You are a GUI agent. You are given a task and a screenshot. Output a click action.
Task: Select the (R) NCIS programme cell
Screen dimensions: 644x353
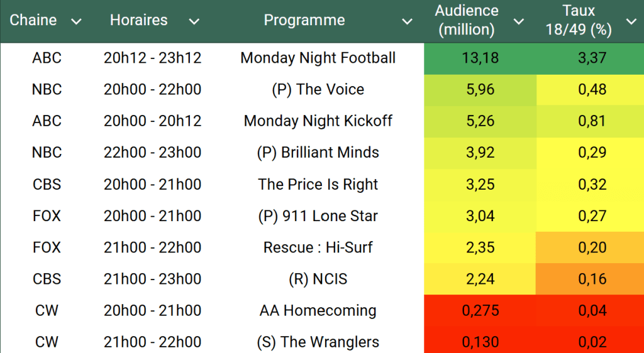[318, 279]
